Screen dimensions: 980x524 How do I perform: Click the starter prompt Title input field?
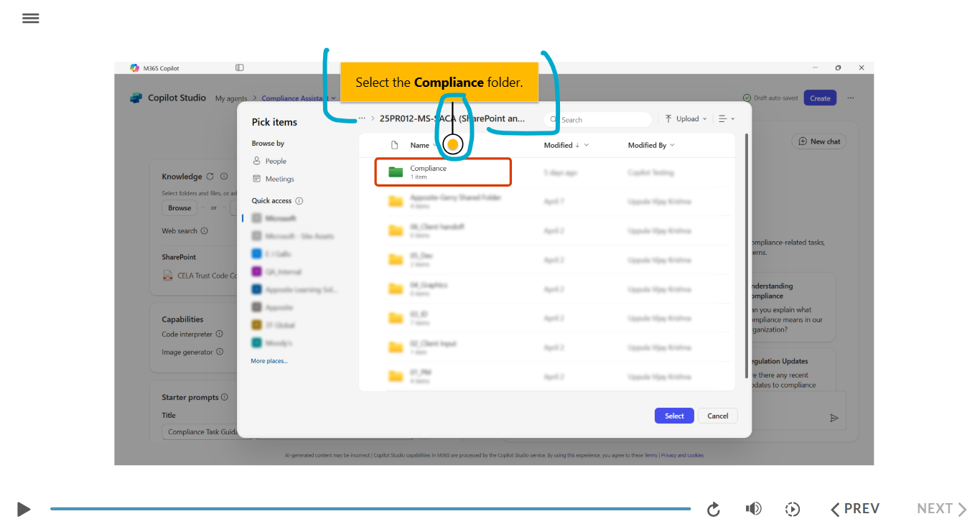click(200, 432)
